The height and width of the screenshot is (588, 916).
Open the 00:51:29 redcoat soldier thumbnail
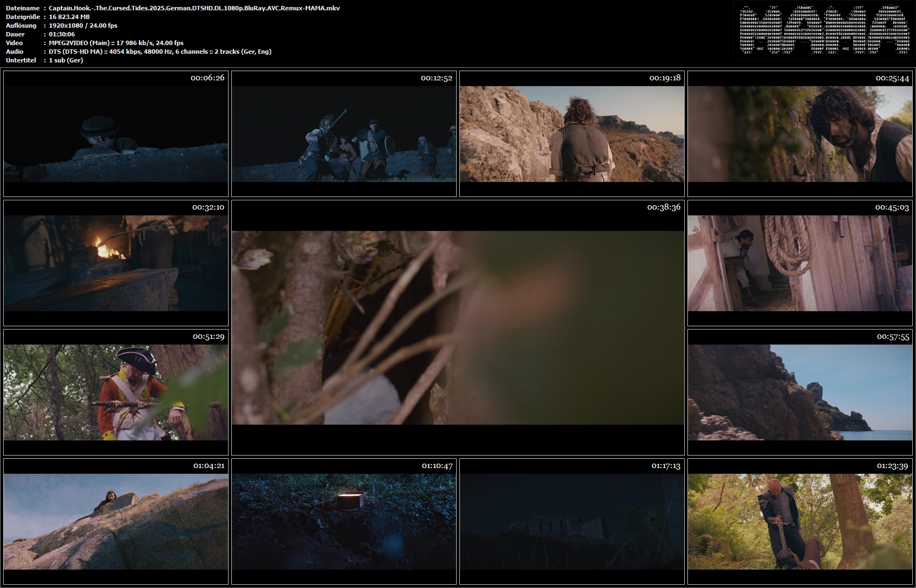(116, 392)
